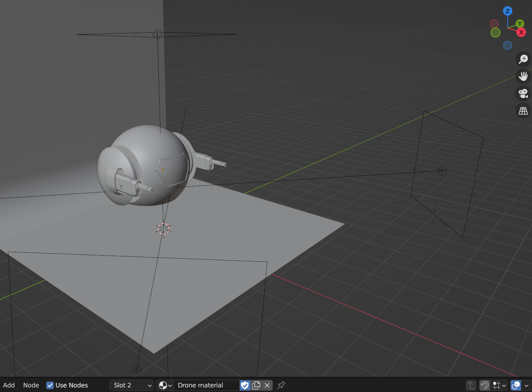The width and height of the screenshot is (532, 392).
Task: Click the blue Z axis gizmo handle
Action: [507, 11]
